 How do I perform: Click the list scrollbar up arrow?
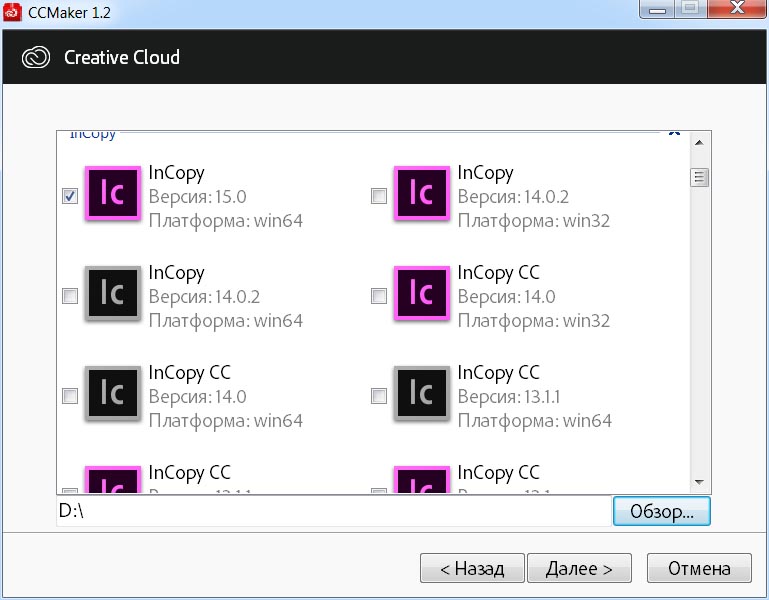click(x=699, y=143)
